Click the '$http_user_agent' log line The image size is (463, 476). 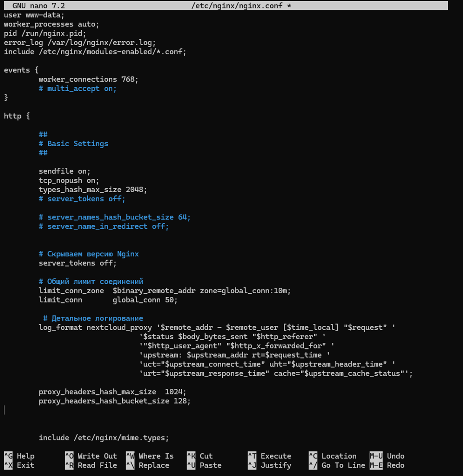click(x=237, y=346)
